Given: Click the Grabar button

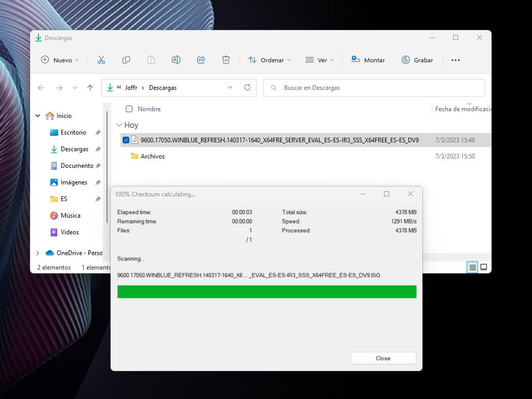Looking at the screenshot, I should click(x=417, y=60).
